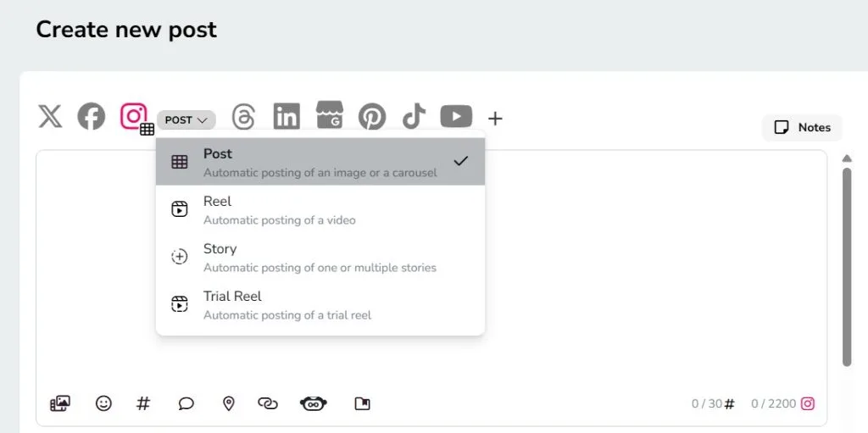Open the emoji picker
This screenshot has height=433, width=868.
(x=103, y=403)
